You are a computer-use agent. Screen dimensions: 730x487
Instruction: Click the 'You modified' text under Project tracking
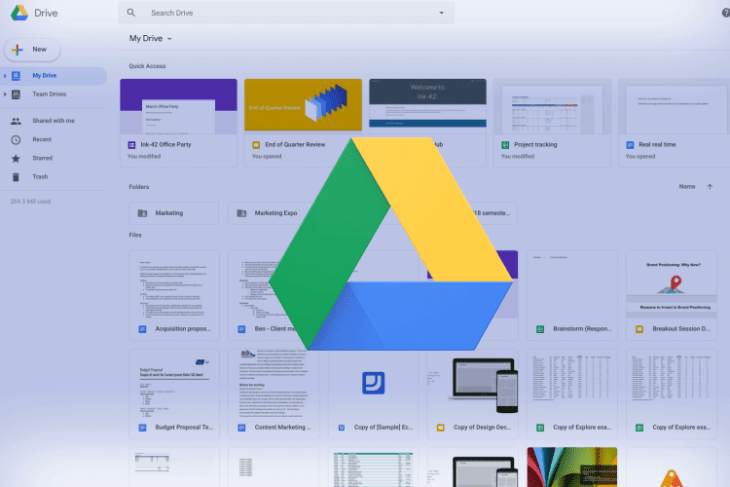[517, 156]
